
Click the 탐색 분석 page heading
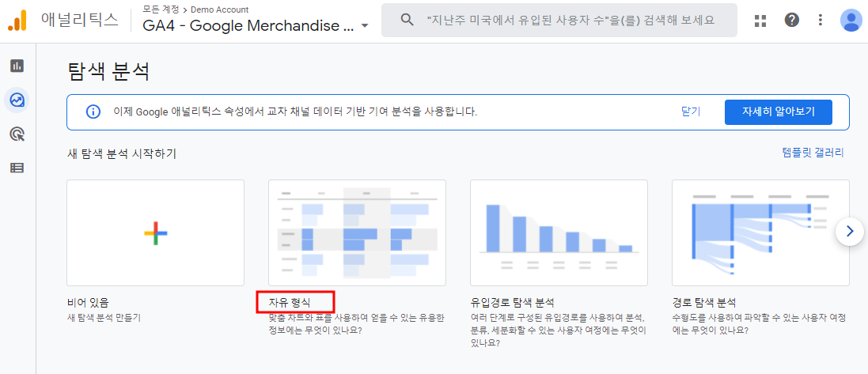(108, 72)
